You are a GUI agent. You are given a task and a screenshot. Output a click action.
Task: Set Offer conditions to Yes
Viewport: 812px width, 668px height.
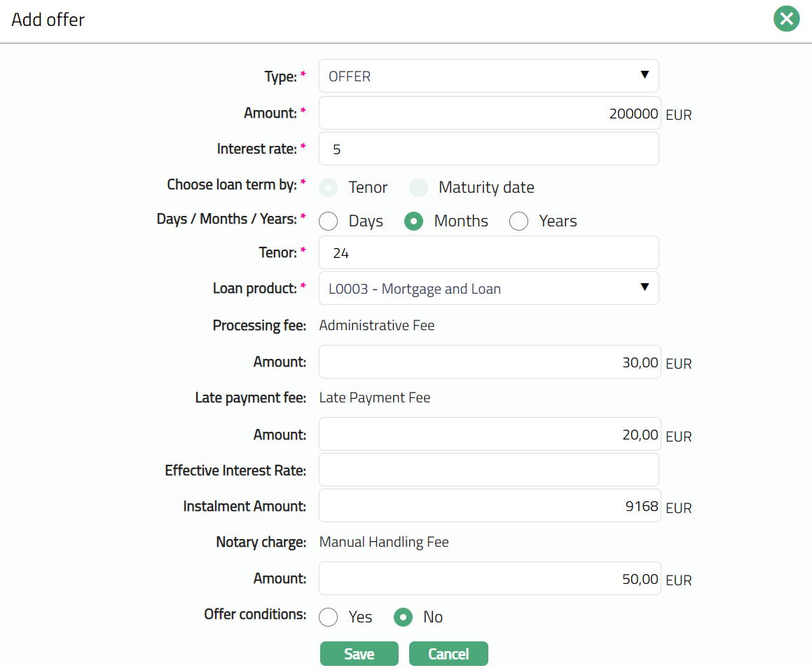(329, 617)
